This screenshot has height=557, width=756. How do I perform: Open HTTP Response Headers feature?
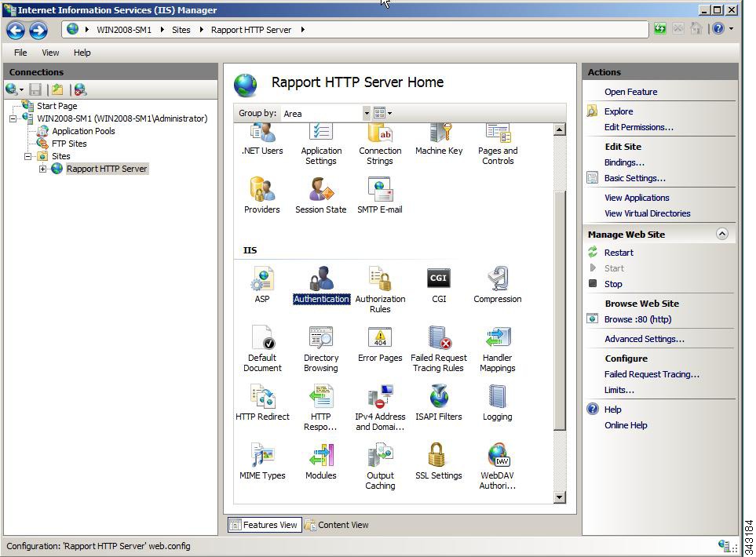(321, 407)
